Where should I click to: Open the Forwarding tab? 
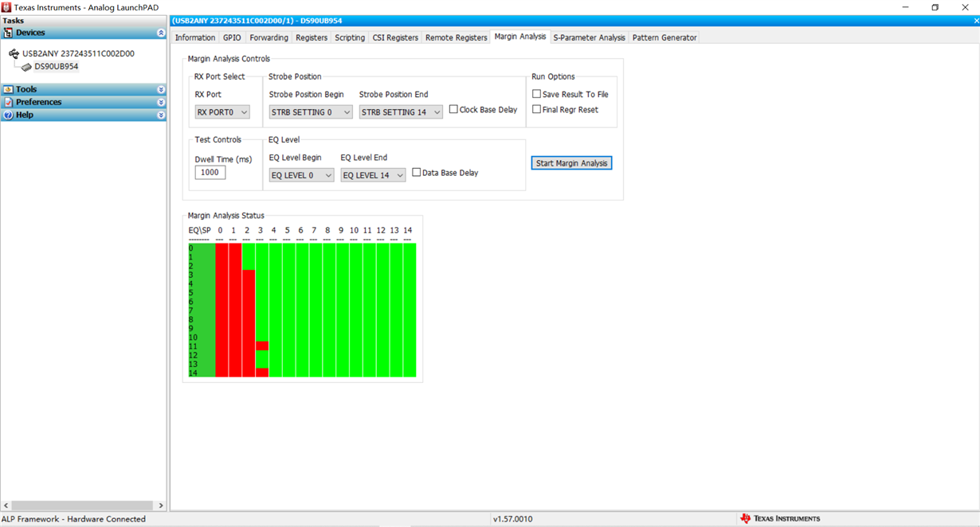(x=269, y=37)
